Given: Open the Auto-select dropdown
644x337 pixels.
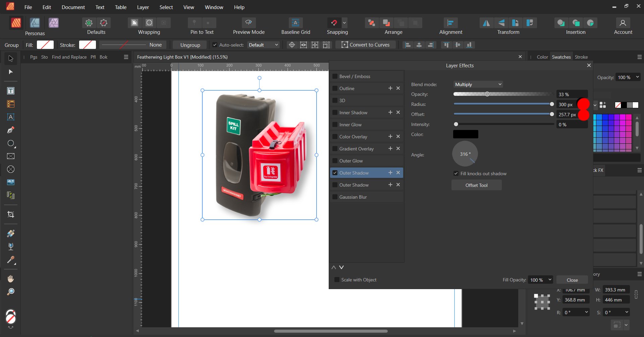Looking at the screenshot, I should click(263, 45).
